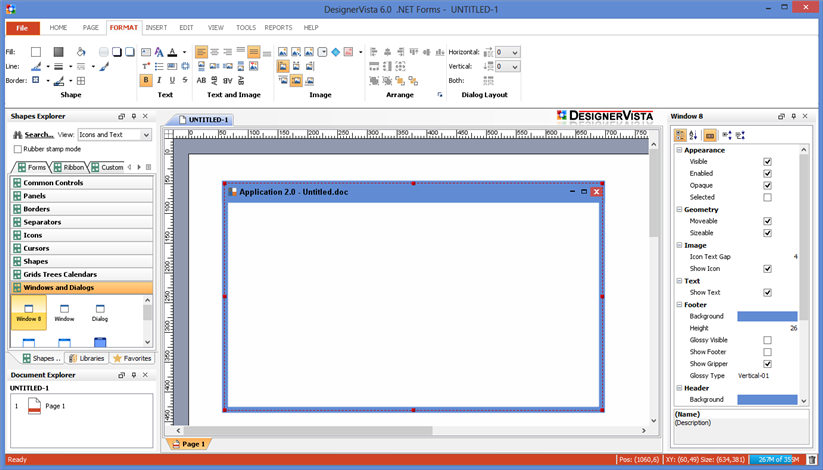Uncheck the Visible property

767,162
